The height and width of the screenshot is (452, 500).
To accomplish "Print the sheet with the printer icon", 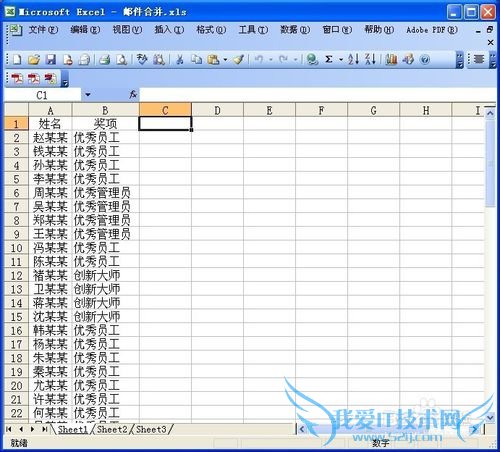I will [x=105, y=60].
